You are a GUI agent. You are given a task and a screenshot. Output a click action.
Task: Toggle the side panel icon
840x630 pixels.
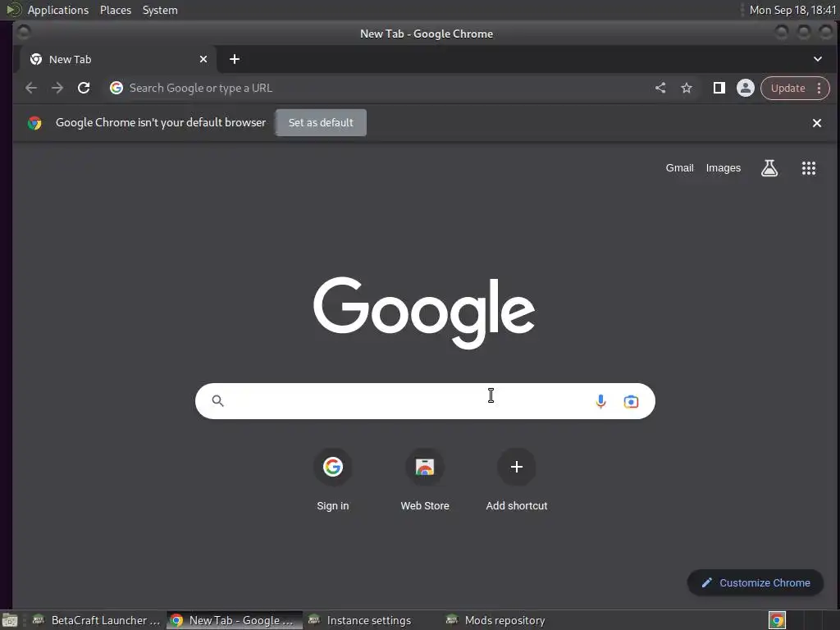[719, 88]
